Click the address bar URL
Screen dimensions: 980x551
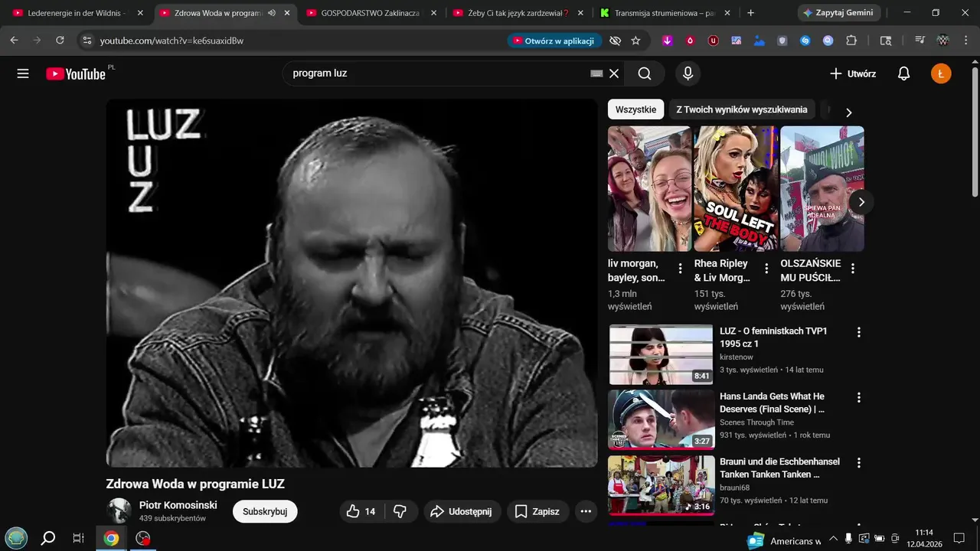[x=171, y=41]
